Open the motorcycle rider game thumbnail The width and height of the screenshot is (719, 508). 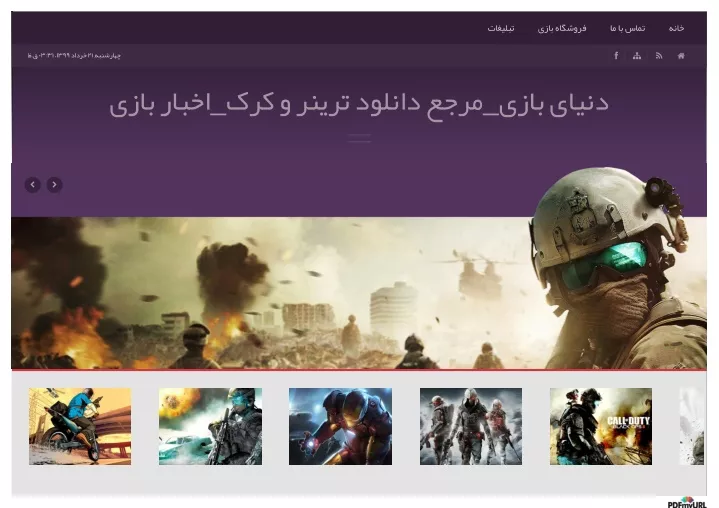80,426
